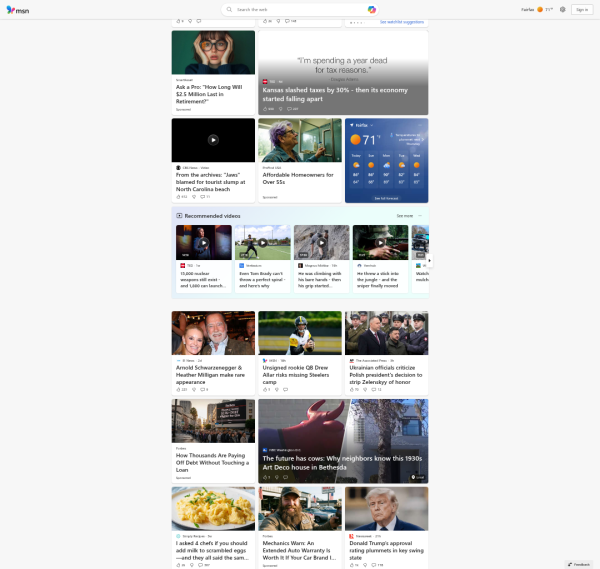
Task: Advance Recommended videos carousel with arrow
Action: coord(429,261)
